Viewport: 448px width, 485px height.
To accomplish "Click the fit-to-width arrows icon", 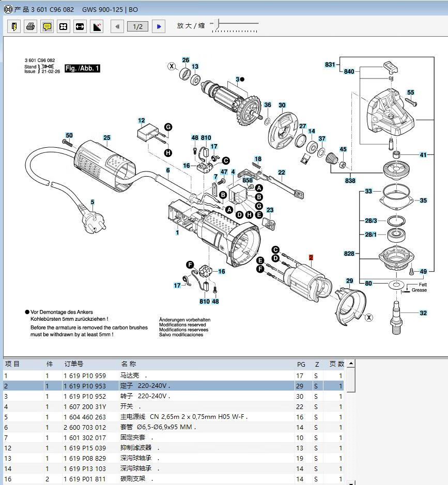I will 80,27.
